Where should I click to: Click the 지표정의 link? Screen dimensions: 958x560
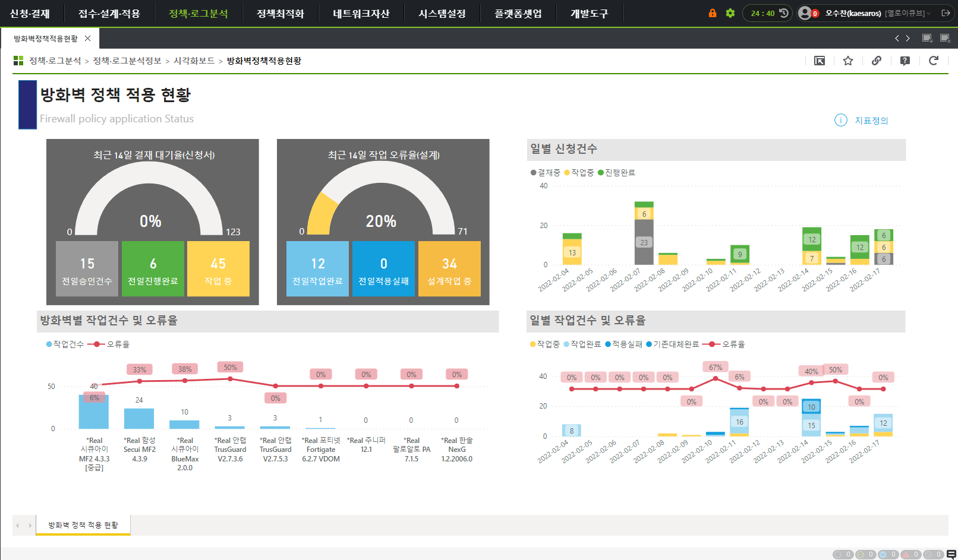tap(871, 121)
